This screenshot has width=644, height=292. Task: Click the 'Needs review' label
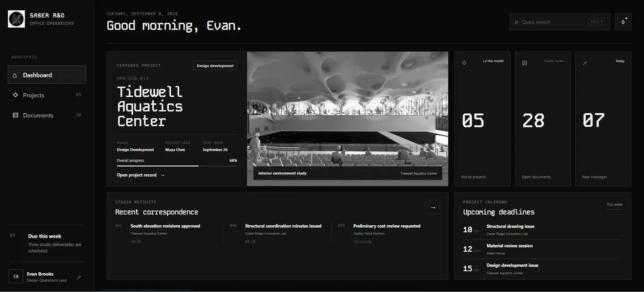tap(554, 61)
